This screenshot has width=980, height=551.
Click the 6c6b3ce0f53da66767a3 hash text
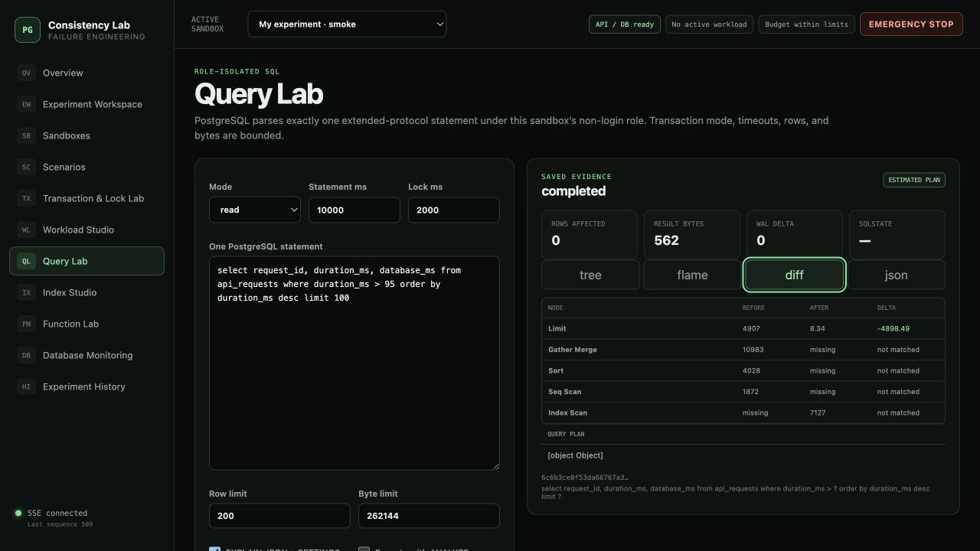point(585,477)
